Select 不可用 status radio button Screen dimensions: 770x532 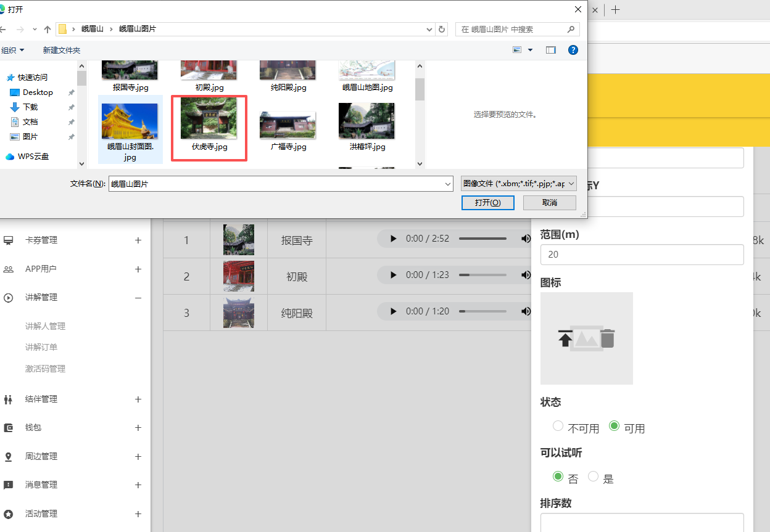point(558,426)
